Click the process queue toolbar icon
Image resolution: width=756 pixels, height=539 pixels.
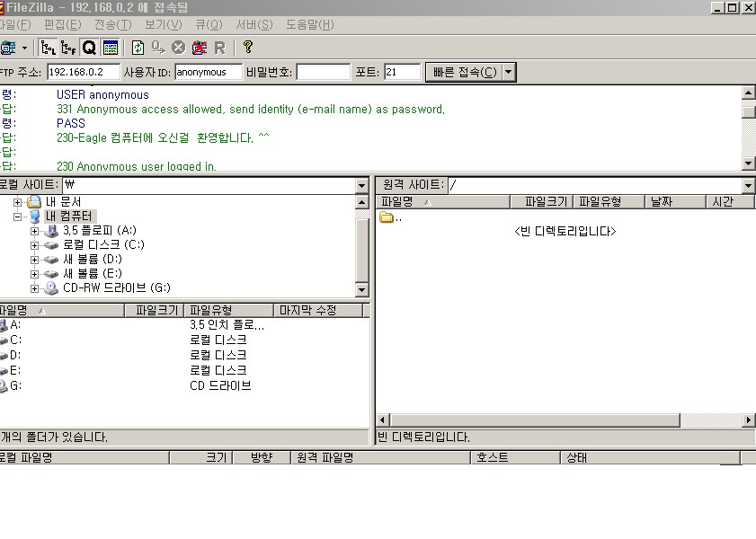tap(157, 48)
